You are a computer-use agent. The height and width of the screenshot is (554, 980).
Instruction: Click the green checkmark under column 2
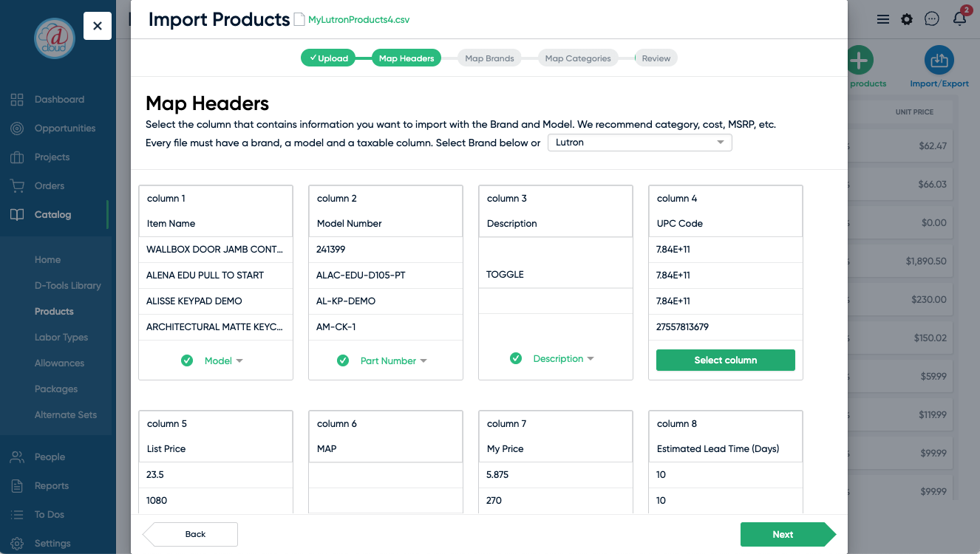pyautogui.click(x=343, y=360)
